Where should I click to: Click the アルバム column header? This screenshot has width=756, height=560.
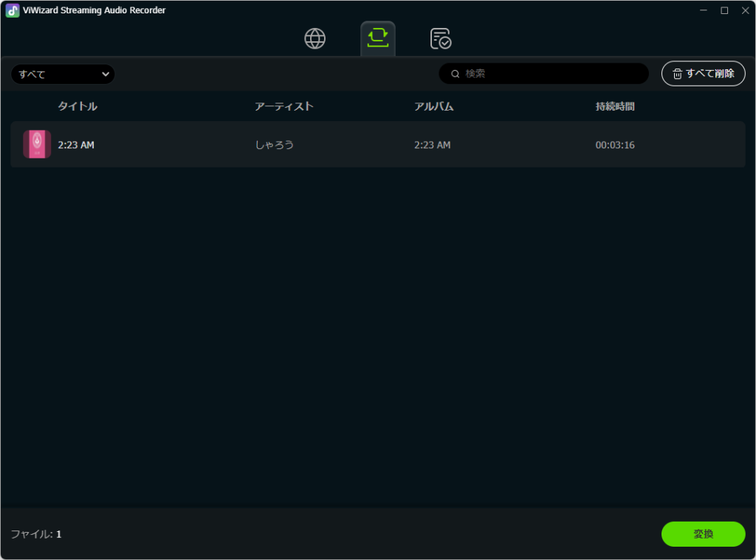point(434,106)
